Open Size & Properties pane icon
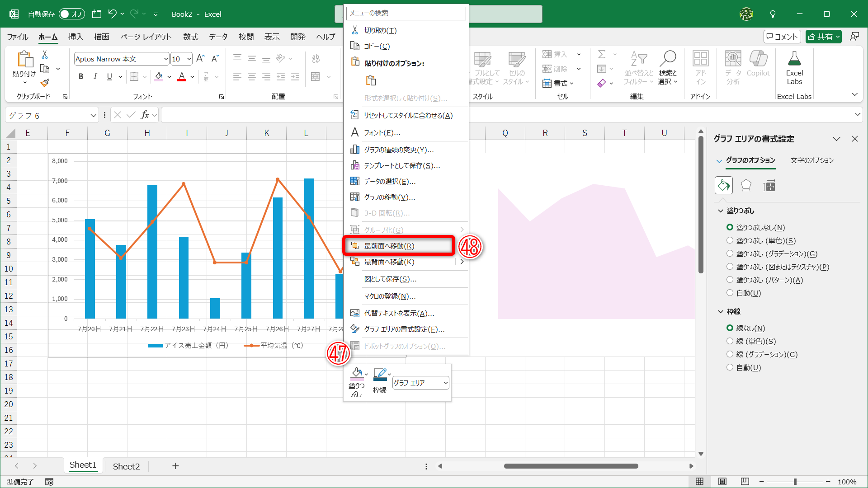 769,185
